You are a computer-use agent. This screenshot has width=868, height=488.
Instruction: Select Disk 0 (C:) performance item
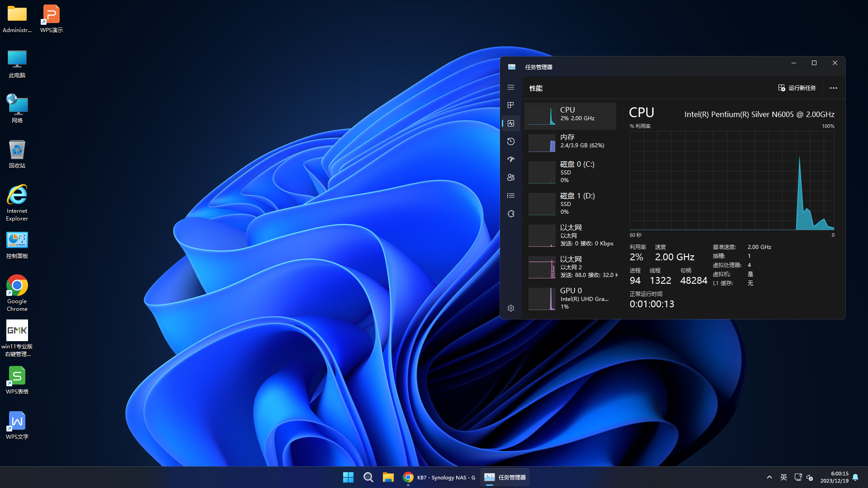pos(570,172)
